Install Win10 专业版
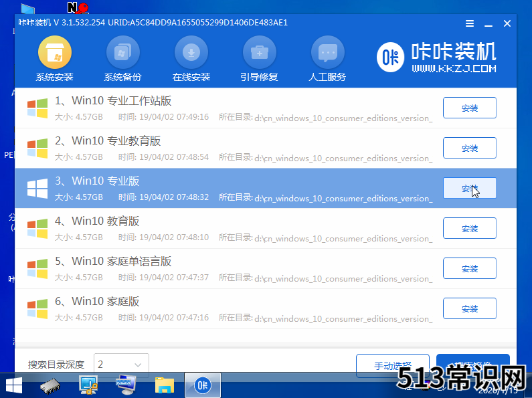This screenshot has width=532, height=398. [470, 188]
